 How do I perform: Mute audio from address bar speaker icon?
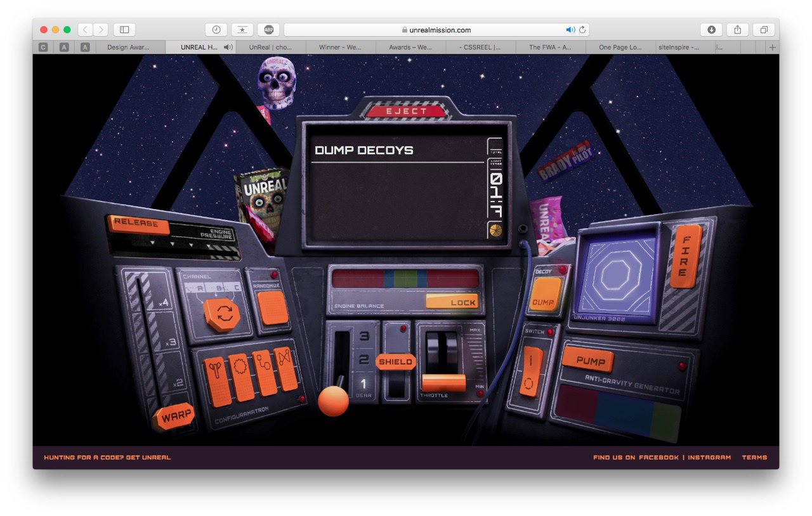pos(570,29)
